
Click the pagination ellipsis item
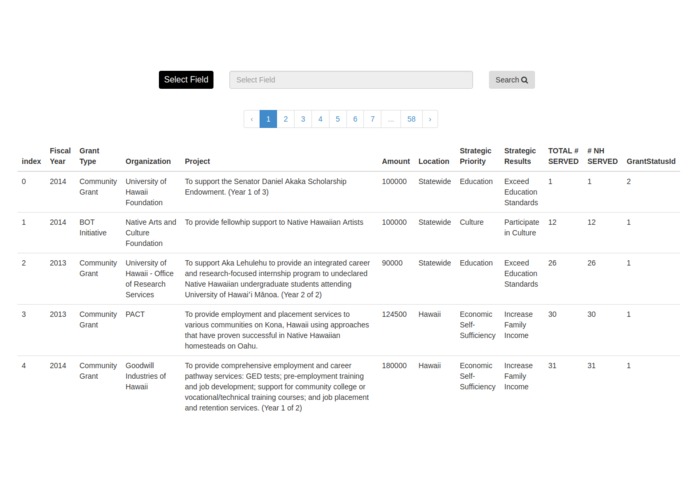tap(391, 119)
